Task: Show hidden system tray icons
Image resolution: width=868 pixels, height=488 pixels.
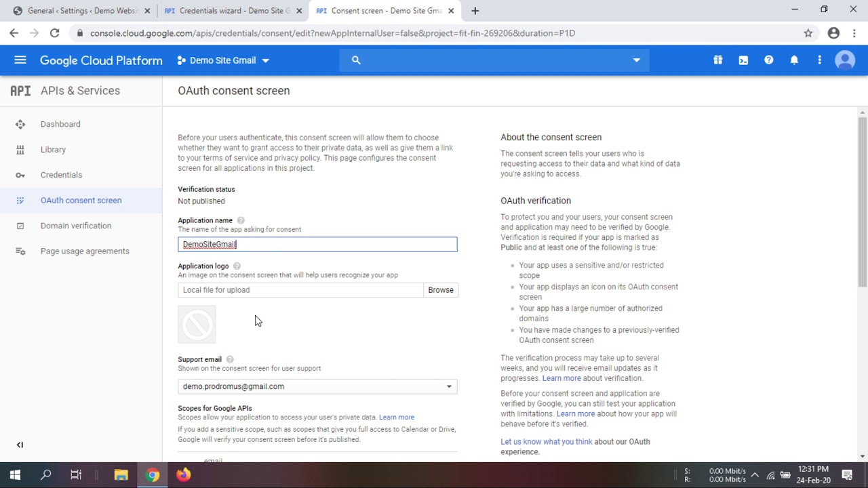Action: click(754, 475)
